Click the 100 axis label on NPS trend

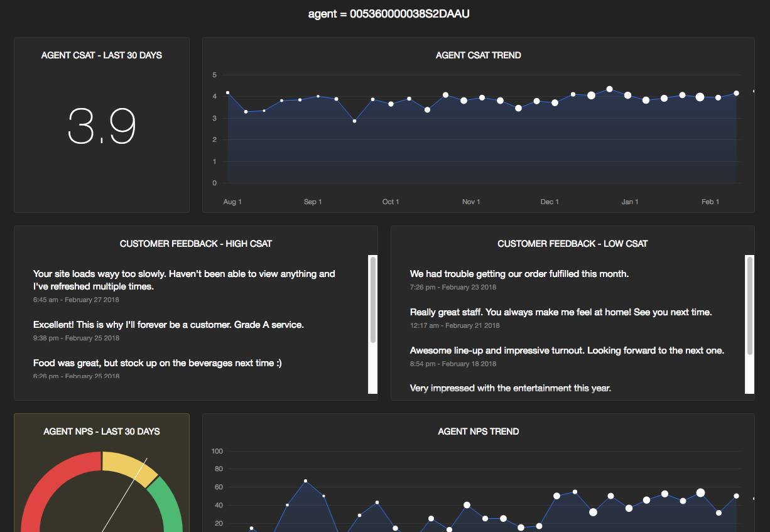(217, 451)
